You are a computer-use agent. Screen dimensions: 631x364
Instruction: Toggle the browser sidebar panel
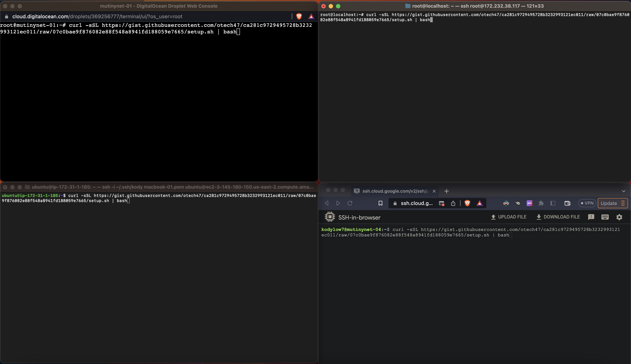(x=553, y=203)
